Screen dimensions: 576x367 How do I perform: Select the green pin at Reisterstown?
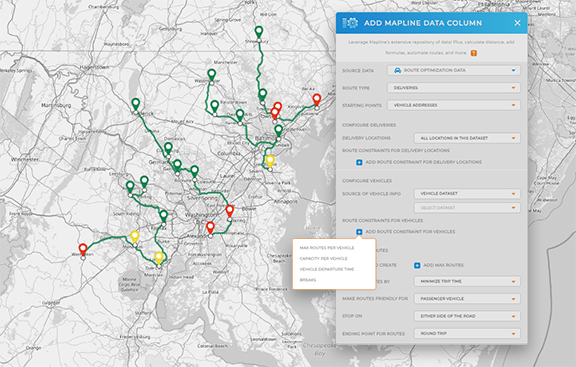[215, 107]
